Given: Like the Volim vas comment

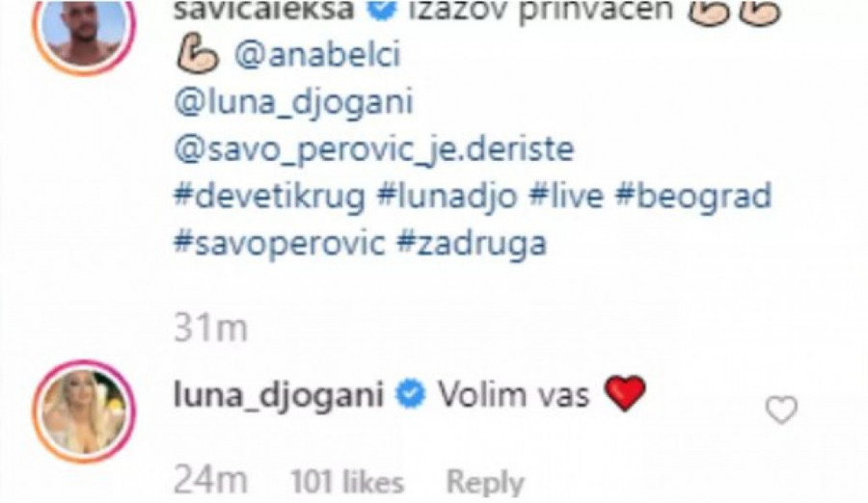Looking at the screenshot, I should pyautogui.click(x=781, y=410).
